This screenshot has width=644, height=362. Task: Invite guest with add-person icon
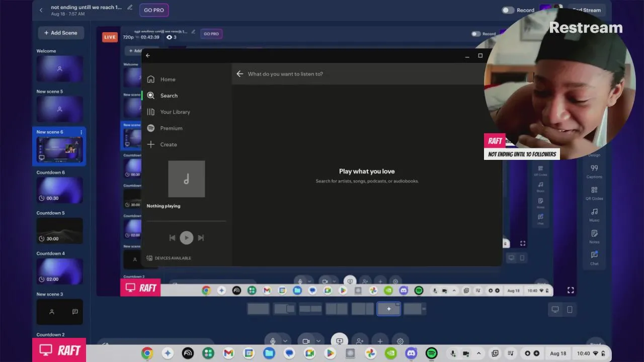360,341
